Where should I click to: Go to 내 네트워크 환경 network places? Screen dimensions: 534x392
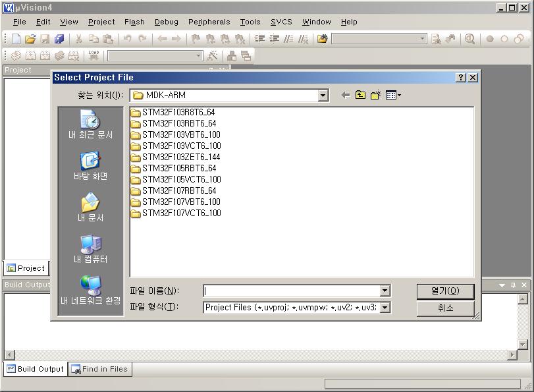point(90,291)
